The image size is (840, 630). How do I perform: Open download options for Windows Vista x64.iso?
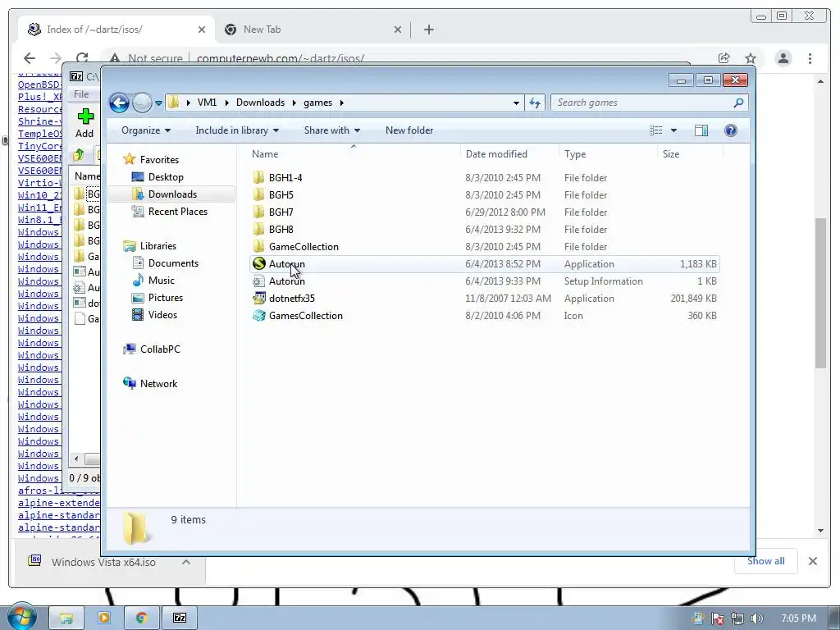coord(186,562)
